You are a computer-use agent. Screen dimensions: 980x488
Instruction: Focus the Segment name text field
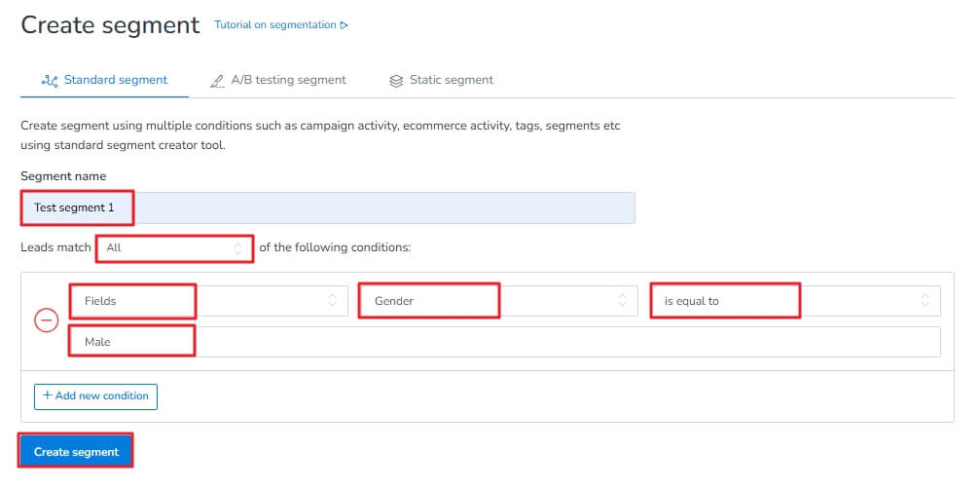327,208
